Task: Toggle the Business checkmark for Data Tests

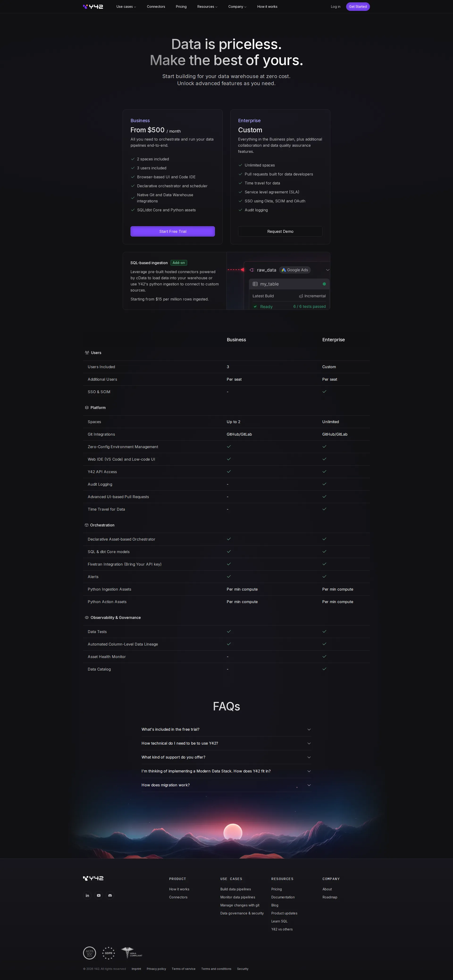Action: pos(229,632)
